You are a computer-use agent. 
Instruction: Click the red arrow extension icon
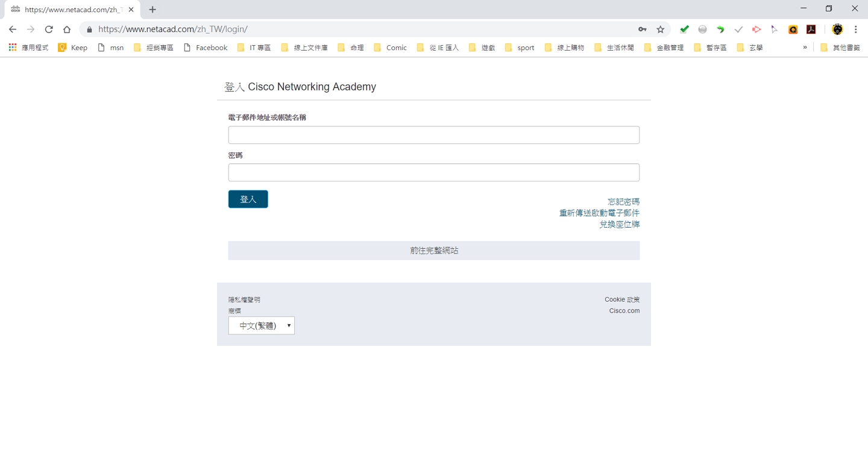pos(756,29)
